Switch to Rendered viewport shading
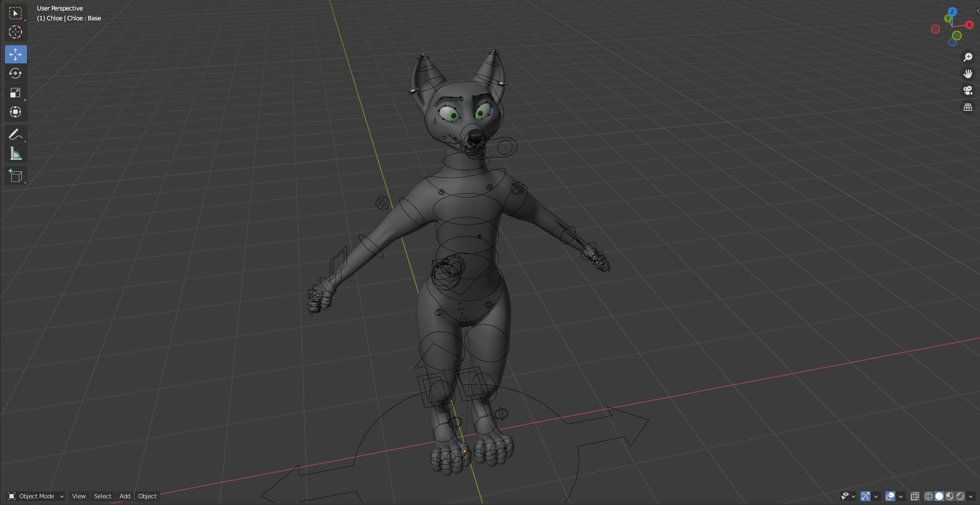 tap(960, 496)
